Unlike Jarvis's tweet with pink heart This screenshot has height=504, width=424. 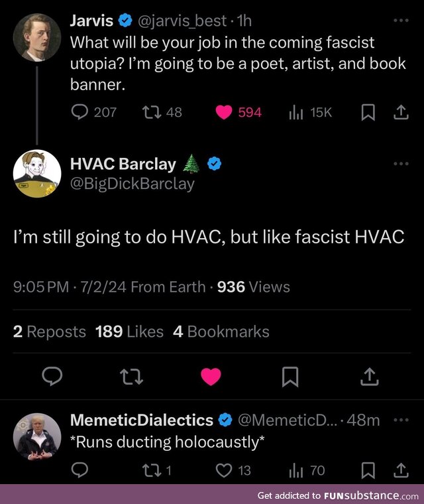[x=225, y=113]
